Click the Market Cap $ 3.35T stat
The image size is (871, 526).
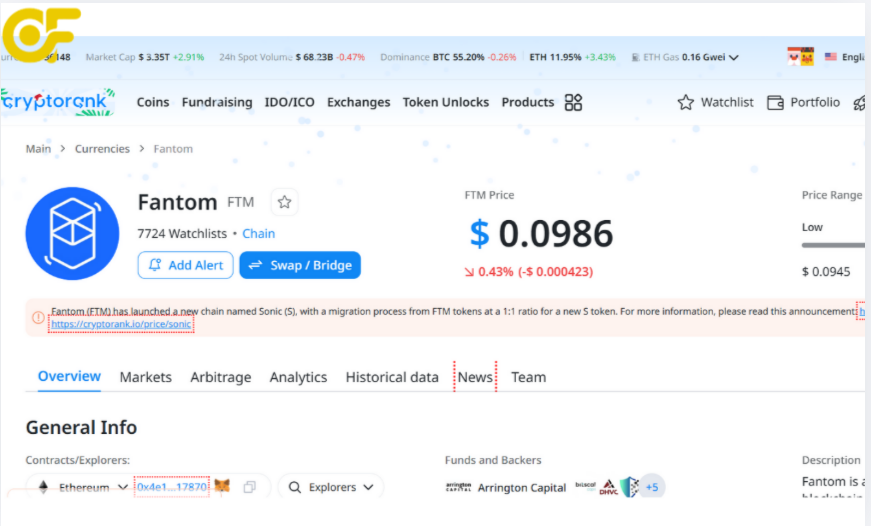coord(144,57)
